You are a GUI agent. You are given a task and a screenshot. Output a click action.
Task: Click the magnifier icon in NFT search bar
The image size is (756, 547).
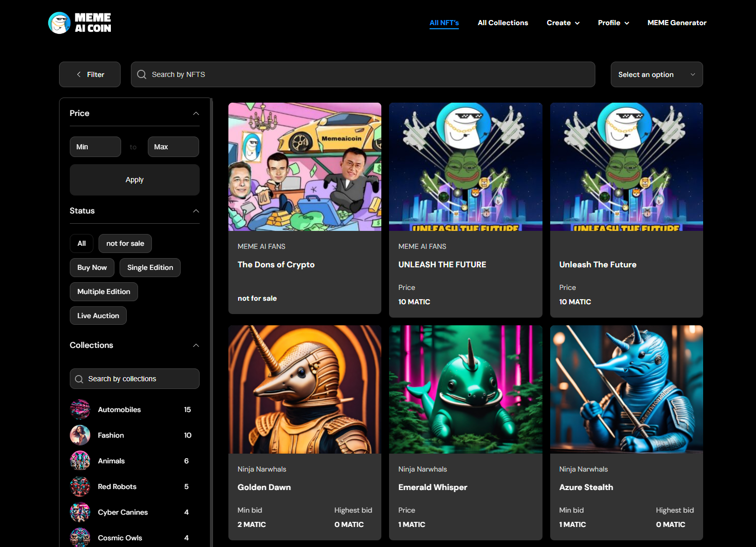point(142,74)
